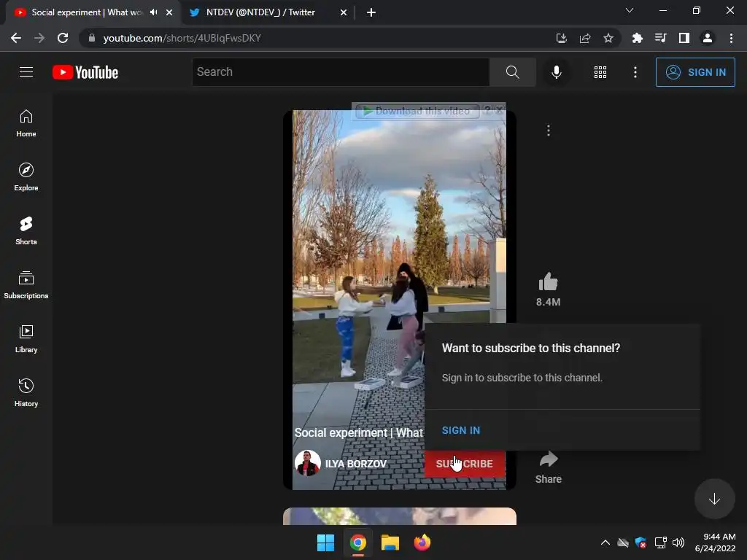Click Chrome in the taskbar

(x=357, y=542)
